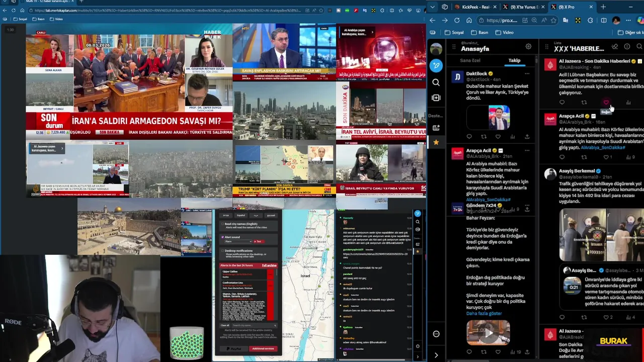Reply to the Al Jazeera Son Dakika post
The height and width of the screenshot is (362, 644).
click(x=562, y=103)
